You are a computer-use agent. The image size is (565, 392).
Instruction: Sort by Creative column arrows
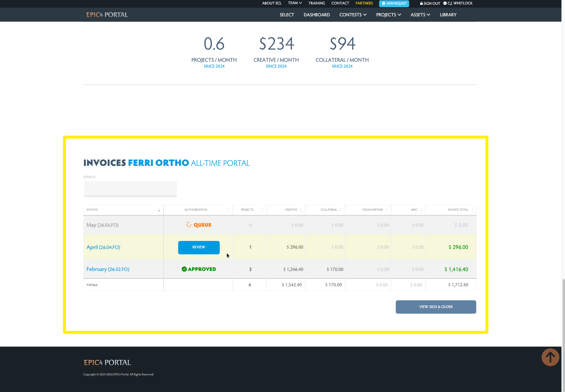pyautogui.click(x=301, y=210)
